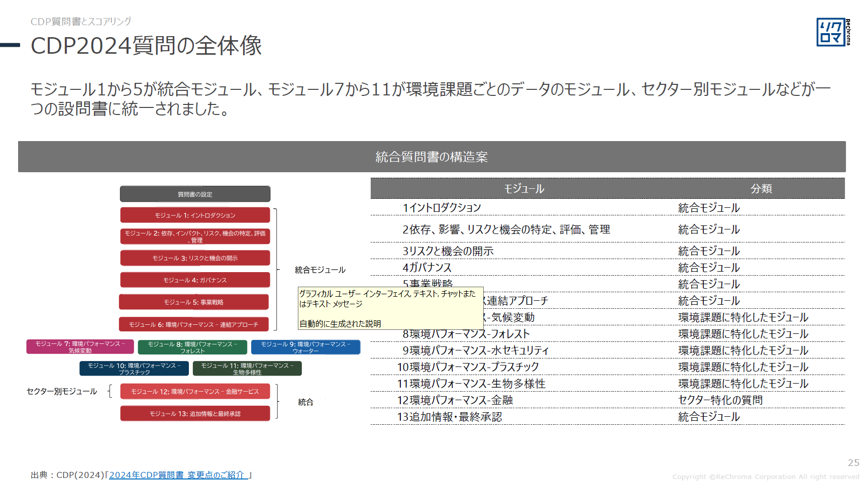Click the モジュール table column header
The width and height of the screenshot is (868, 485).
pyautogui.click(x=524, y=189)
